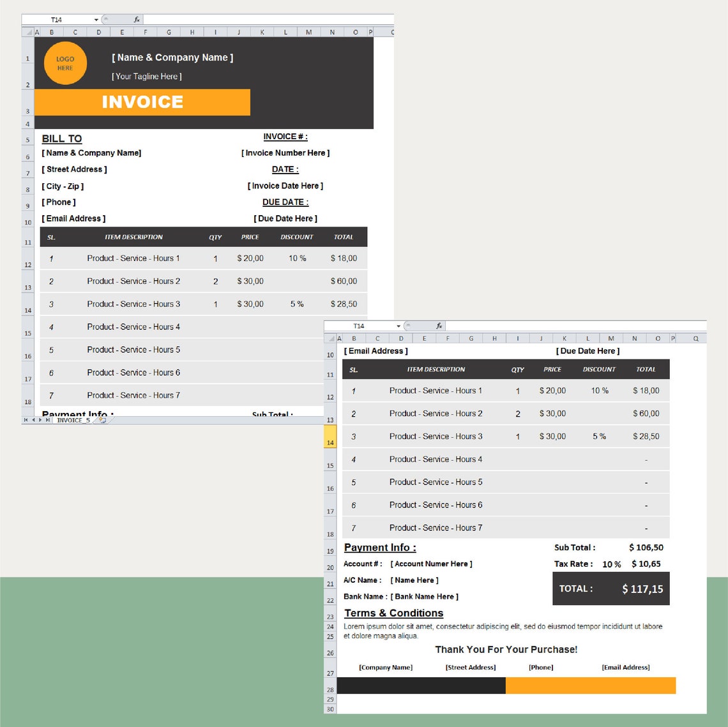Click the Insert Worksheet icon beside INVOICE_5
Screen dimensions: 728x727
click(x=103, y=420)
